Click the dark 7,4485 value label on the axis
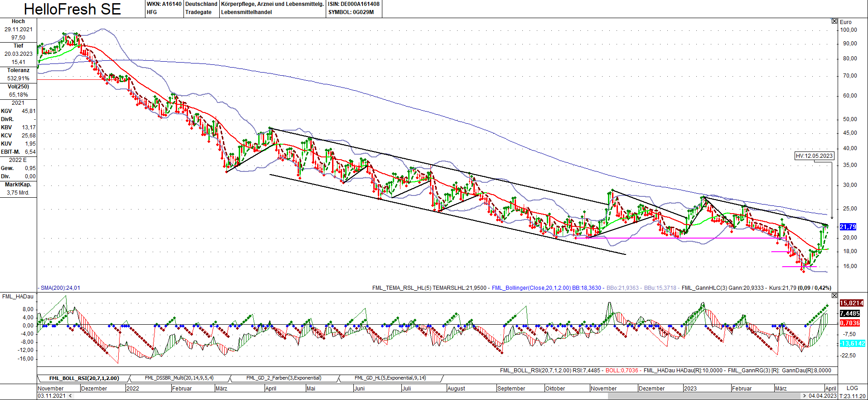 coord(850,313)
